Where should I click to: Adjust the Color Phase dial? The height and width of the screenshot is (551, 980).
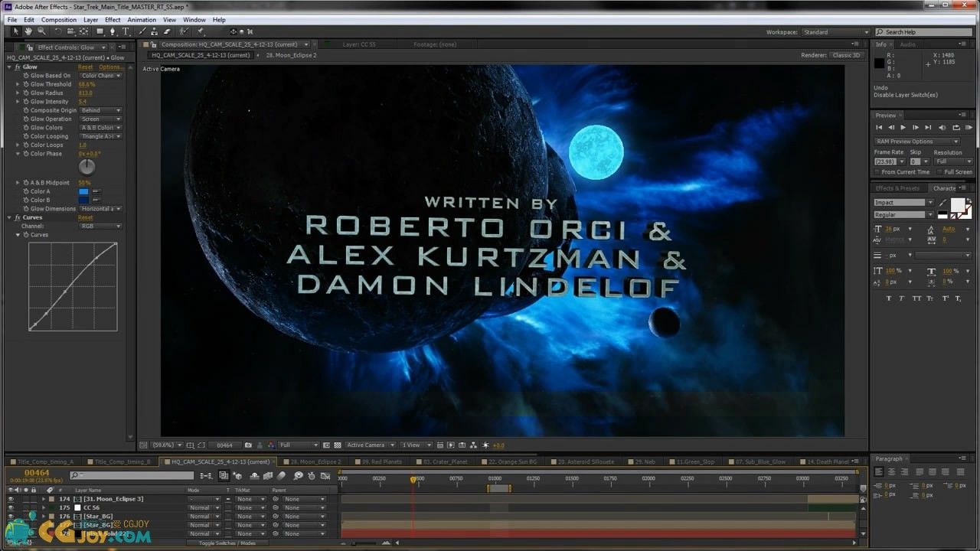(87, 166)
